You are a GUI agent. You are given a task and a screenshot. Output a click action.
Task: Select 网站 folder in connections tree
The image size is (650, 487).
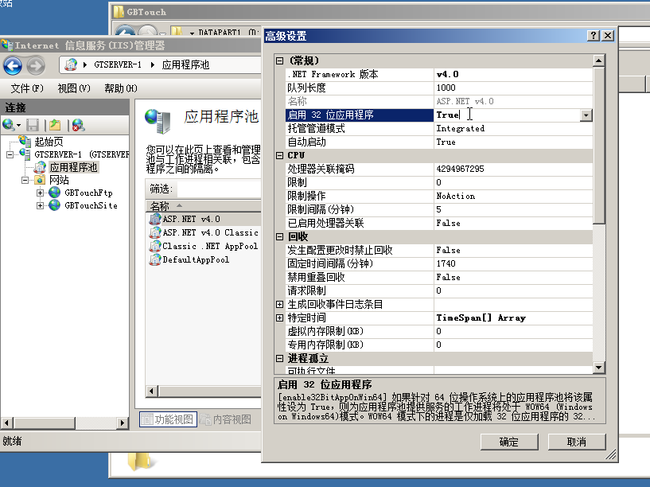(x=59, y=180)
